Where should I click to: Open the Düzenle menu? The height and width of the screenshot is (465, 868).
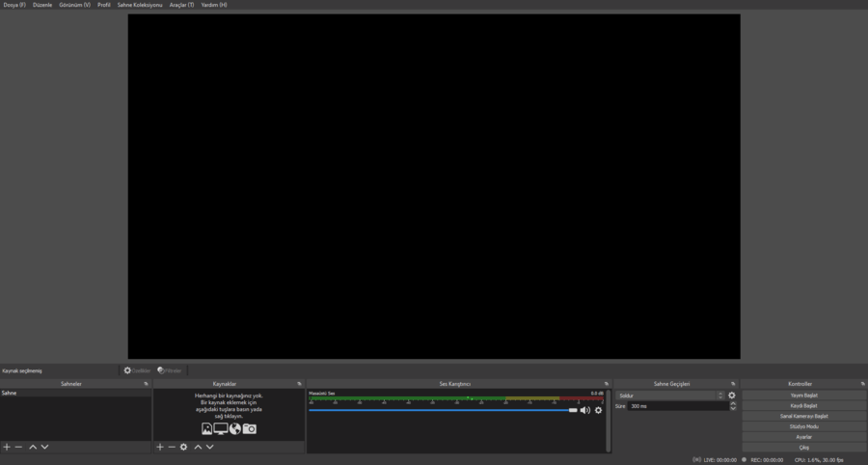(42, 5)
